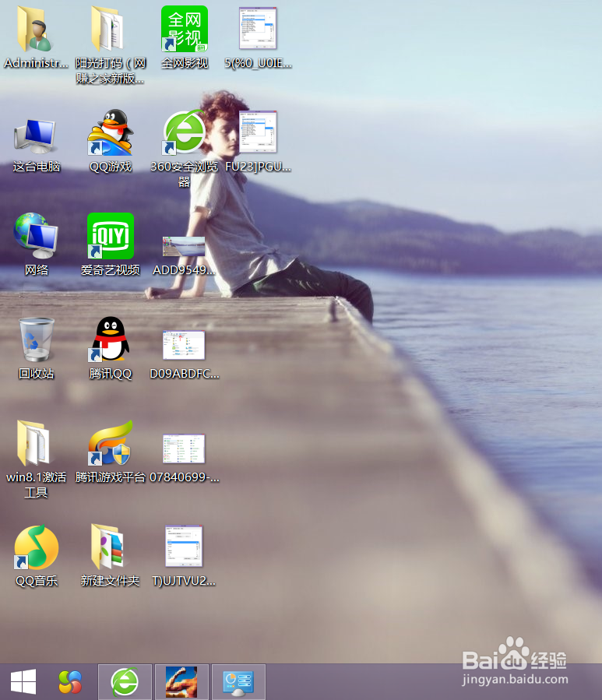Launch 360安全浏览器 desktop shortcut

pos(184,132)
